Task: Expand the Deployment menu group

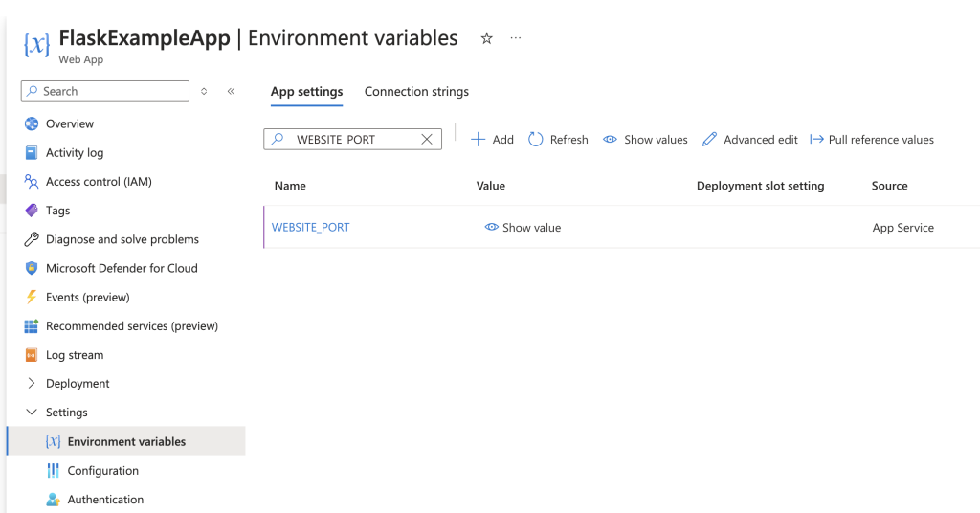Action: [32, 383]
